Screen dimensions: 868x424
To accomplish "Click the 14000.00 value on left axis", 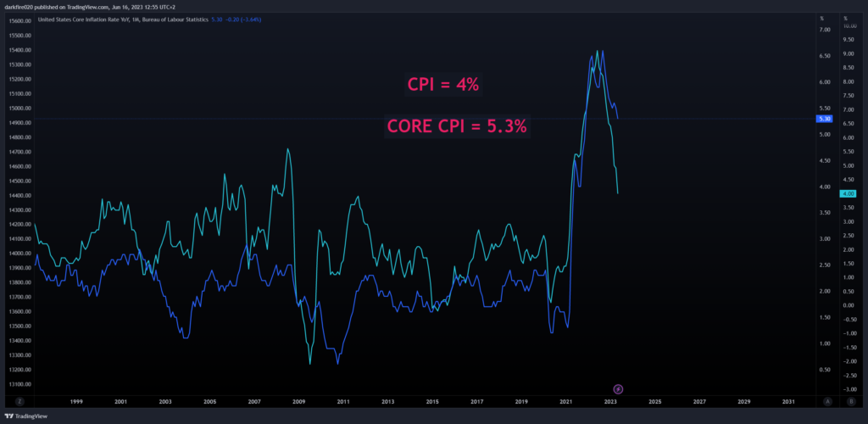I will [x=19, y=254].
